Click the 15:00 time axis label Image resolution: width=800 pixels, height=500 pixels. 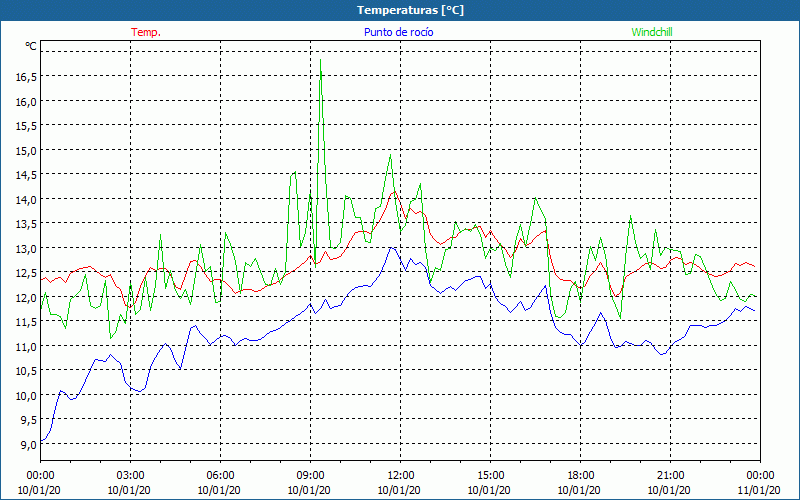point(490,476)
